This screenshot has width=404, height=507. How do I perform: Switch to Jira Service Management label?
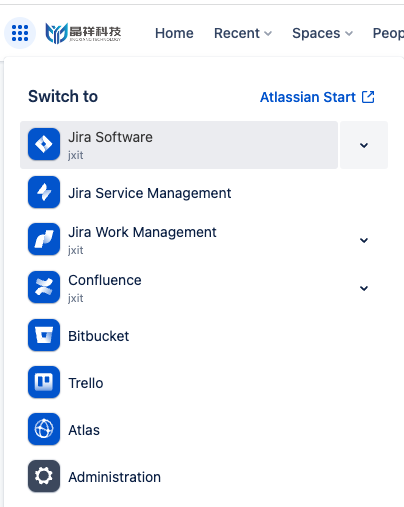point(150,193)
